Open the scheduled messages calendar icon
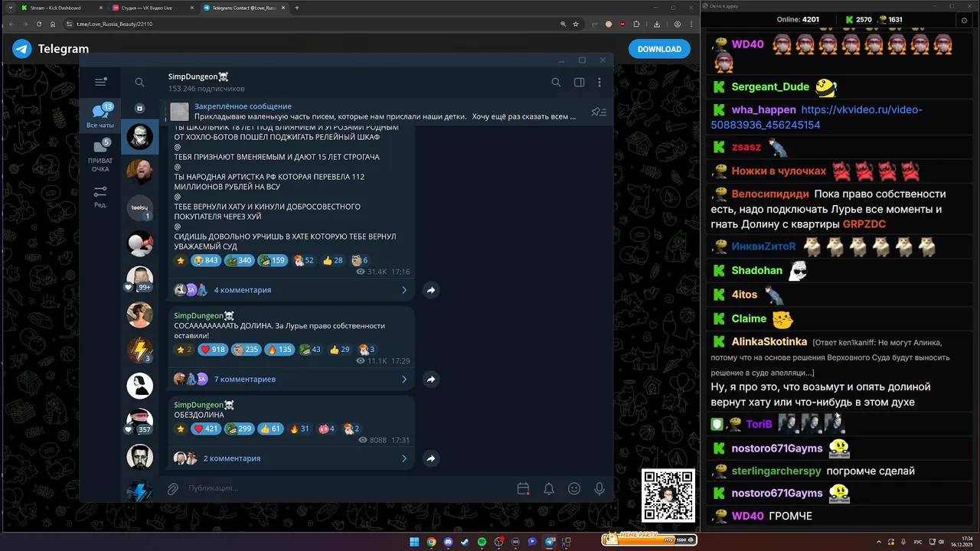 pos(523,488)
